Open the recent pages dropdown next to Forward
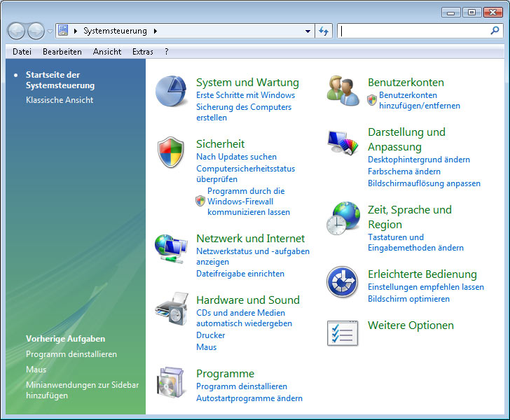 click(x=50, y=31)
